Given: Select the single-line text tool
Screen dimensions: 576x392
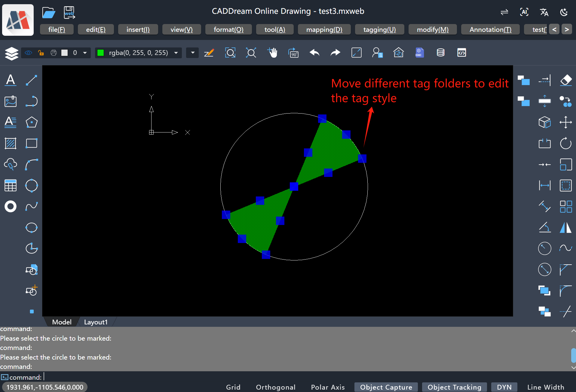Looking at the screenshot, I should pyautogui.click(x=11, y=80).
